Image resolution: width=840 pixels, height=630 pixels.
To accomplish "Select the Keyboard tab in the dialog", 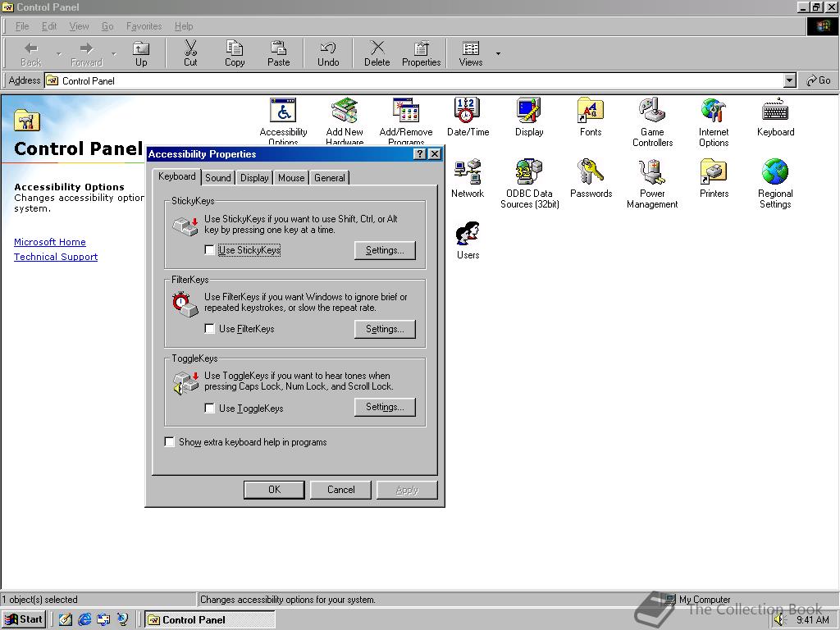I will pyautogui.click(x=177, y=176).
